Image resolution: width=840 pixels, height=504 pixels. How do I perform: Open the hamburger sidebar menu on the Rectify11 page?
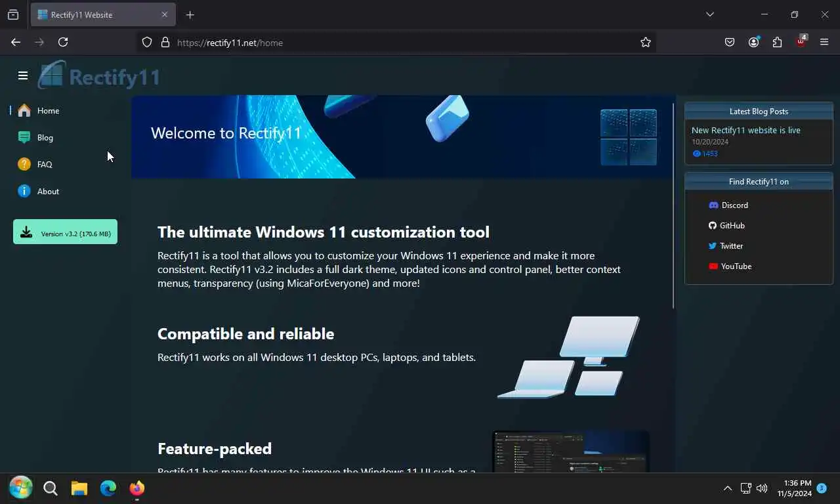coord(23,75)
